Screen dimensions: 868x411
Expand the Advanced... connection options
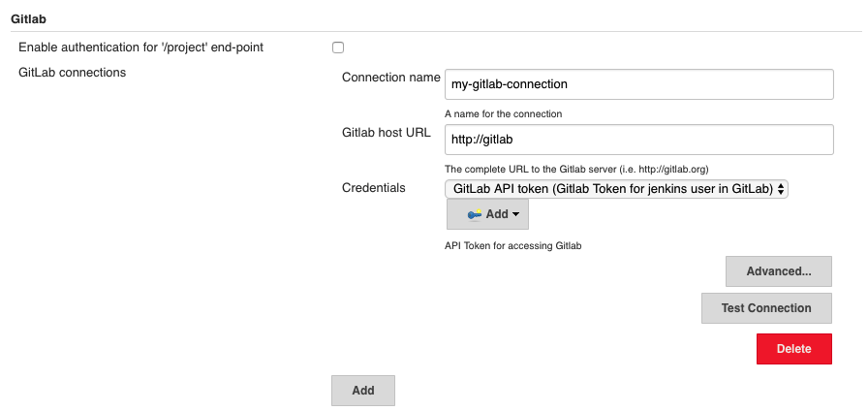(x=779, y=271)
